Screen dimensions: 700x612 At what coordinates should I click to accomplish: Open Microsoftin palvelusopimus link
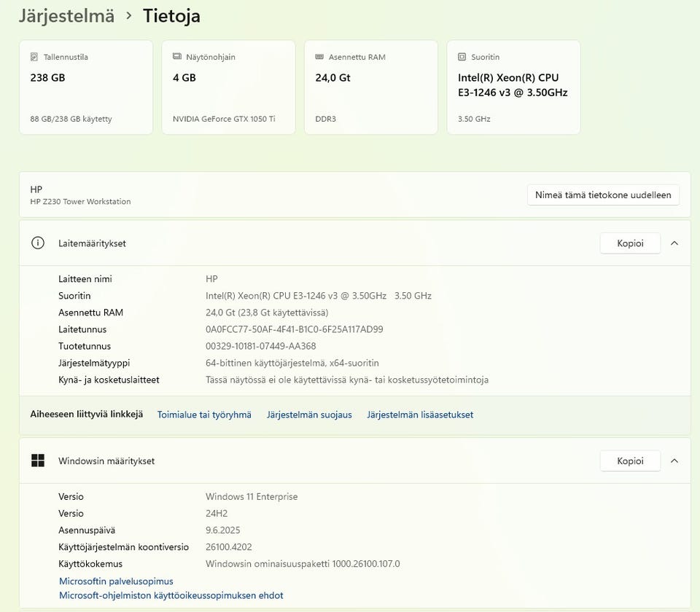click(x=116, y=581)
